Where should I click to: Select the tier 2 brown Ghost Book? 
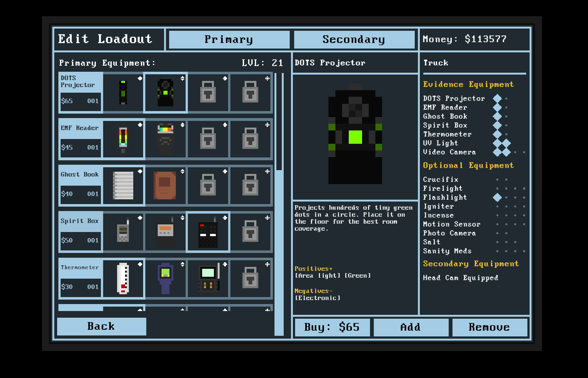point(165,185)
